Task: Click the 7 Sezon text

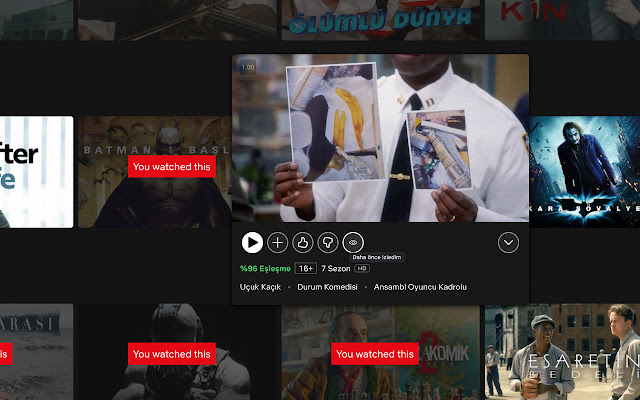Action: [336, 269]
